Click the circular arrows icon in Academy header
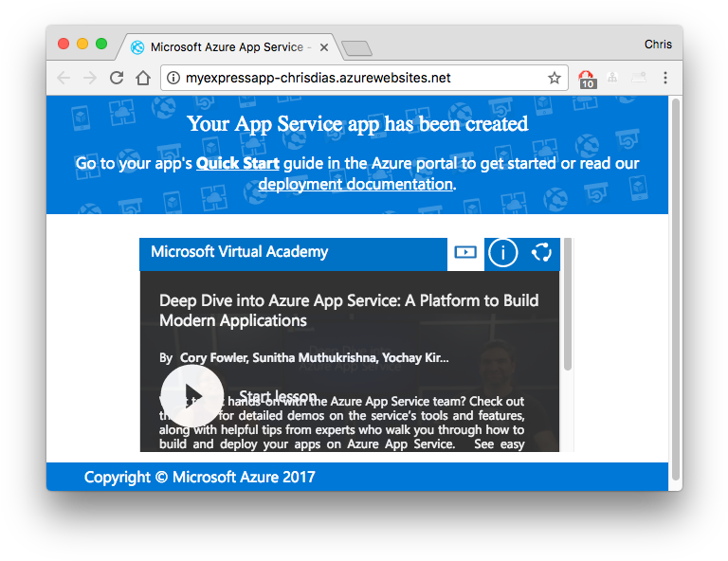 coord(541,252)
